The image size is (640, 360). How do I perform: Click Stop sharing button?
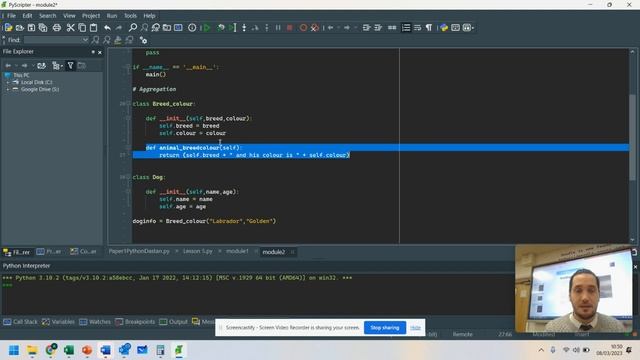pos(384,327)
